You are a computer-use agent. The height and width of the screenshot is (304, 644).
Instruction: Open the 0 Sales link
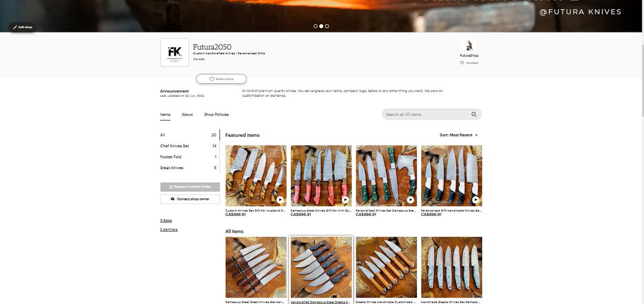coord(166,221)
